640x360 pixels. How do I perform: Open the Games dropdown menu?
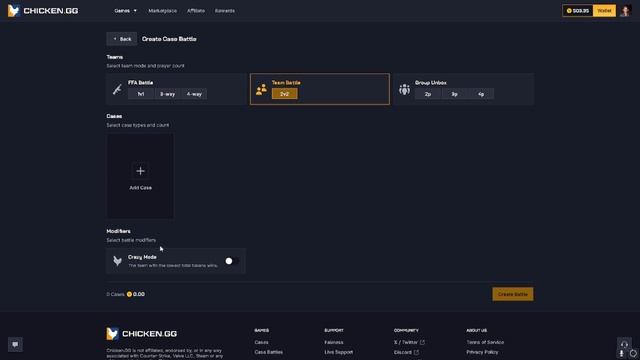(125, 11)
